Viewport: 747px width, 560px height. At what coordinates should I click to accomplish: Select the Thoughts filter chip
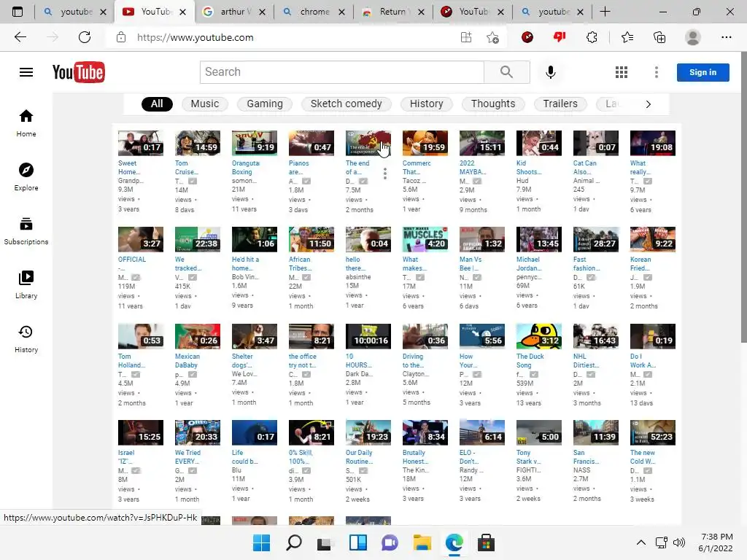pyautogui.click(x=493, y=104)
